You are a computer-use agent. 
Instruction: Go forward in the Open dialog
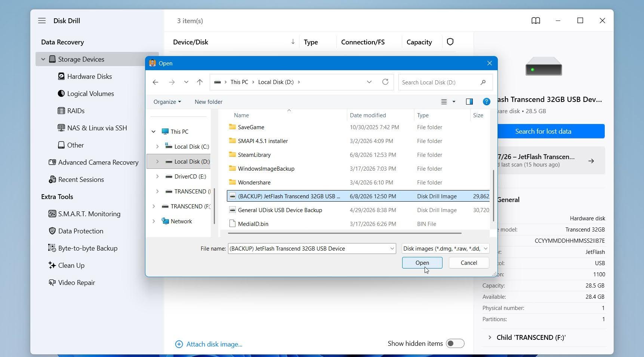pyautogui.click(x=172, y=82)
